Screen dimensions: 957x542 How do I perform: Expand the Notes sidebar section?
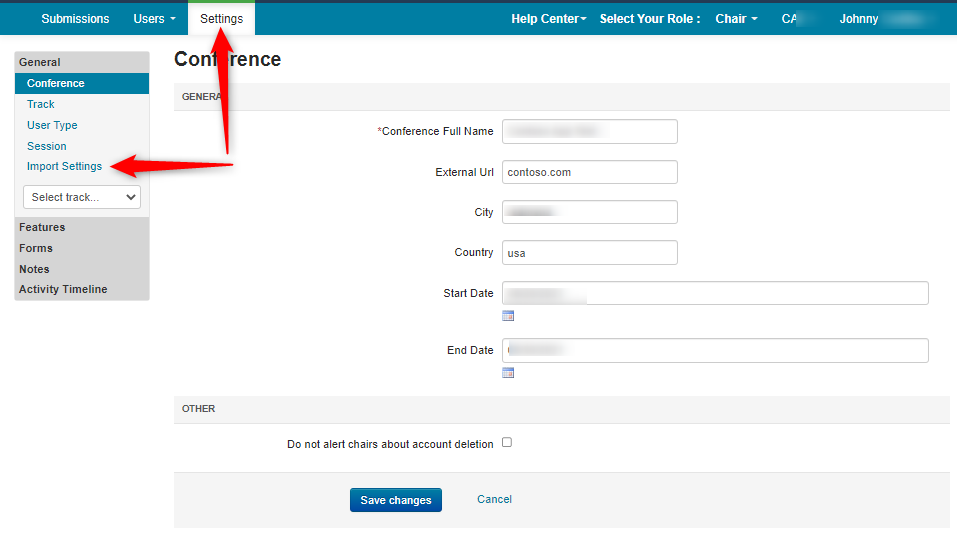coord(82,269)
